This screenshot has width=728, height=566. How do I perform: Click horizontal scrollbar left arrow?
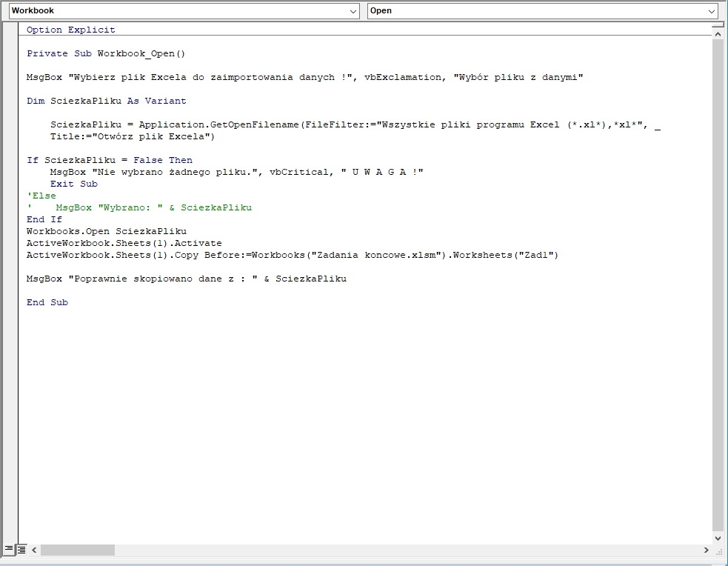pyautogui.click(x=34, y=550)
